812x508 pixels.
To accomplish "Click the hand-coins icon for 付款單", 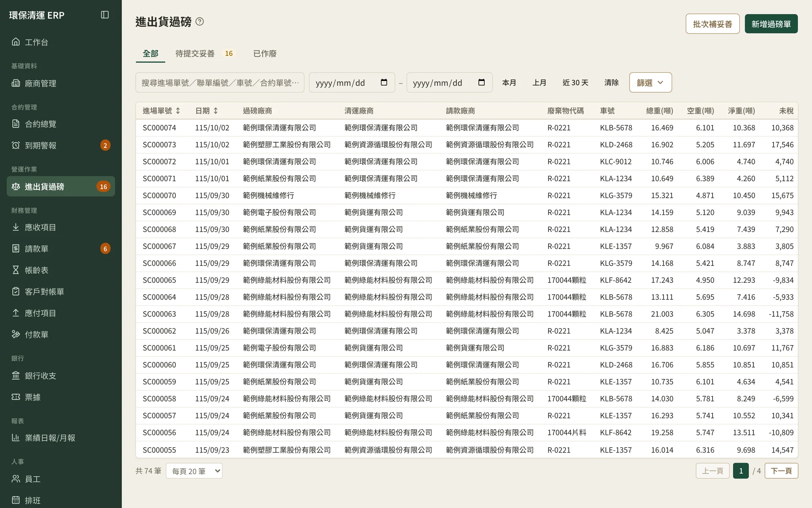I will pyautogui.click(x=16, y=334).
